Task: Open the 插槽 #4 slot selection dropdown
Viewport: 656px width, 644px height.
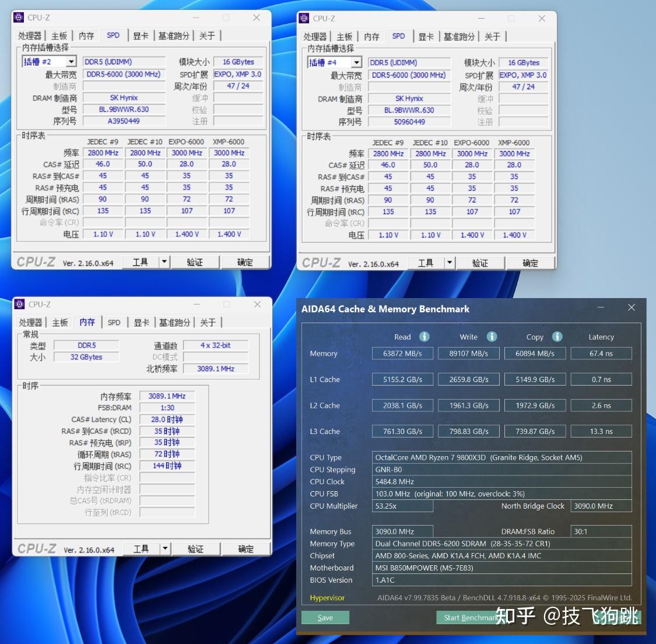Action: pos(356,62)
